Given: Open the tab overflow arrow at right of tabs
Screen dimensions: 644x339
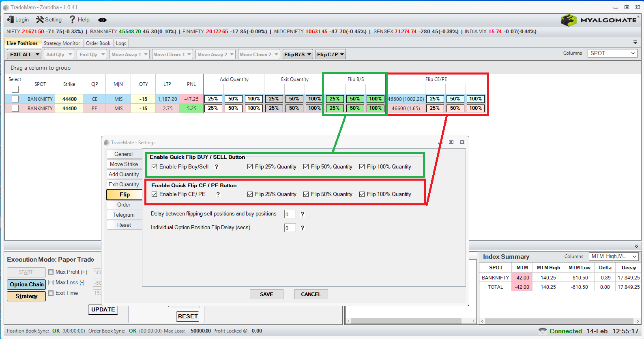Looking at the screenshot, I should [x=635, y=42].
